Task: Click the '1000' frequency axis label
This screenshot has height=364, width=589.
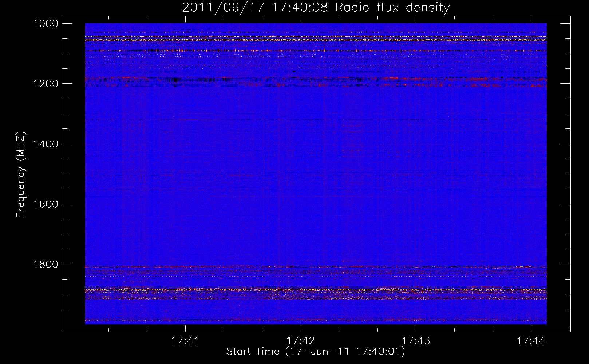Action: [46, 24]
